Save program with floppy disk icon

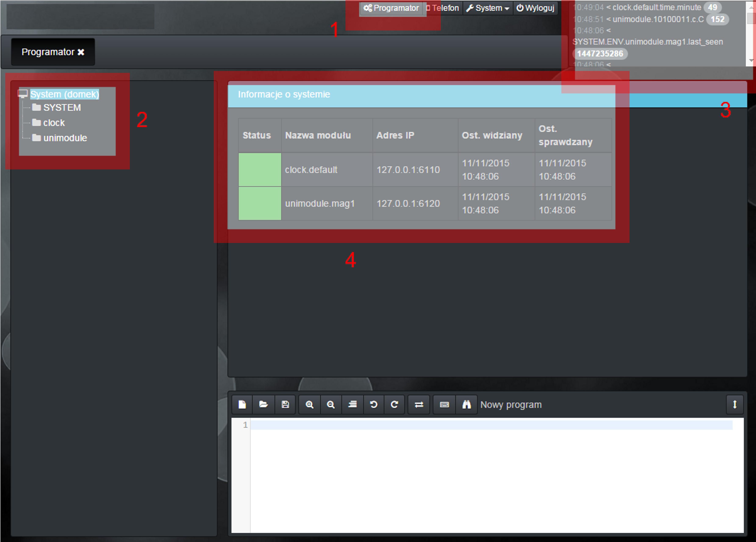click(x=285, y=405)
